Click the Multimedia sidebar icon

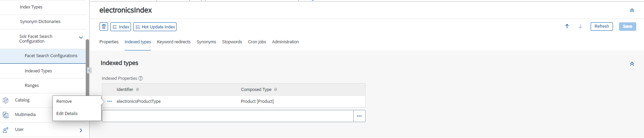[x=5, y=115]
